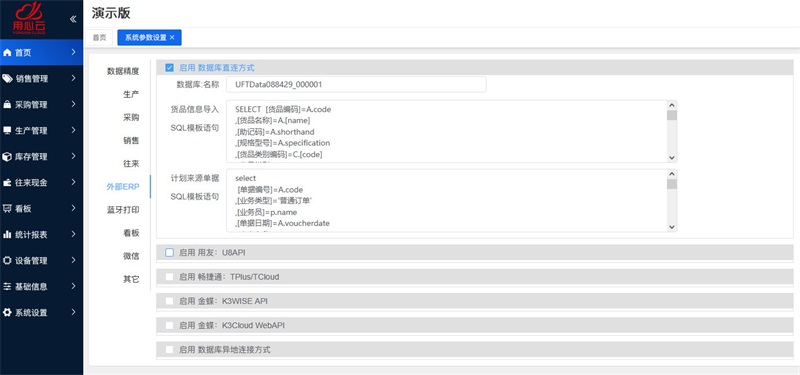Expand the 库存管理 menu chevron

(x=73, y=156)
